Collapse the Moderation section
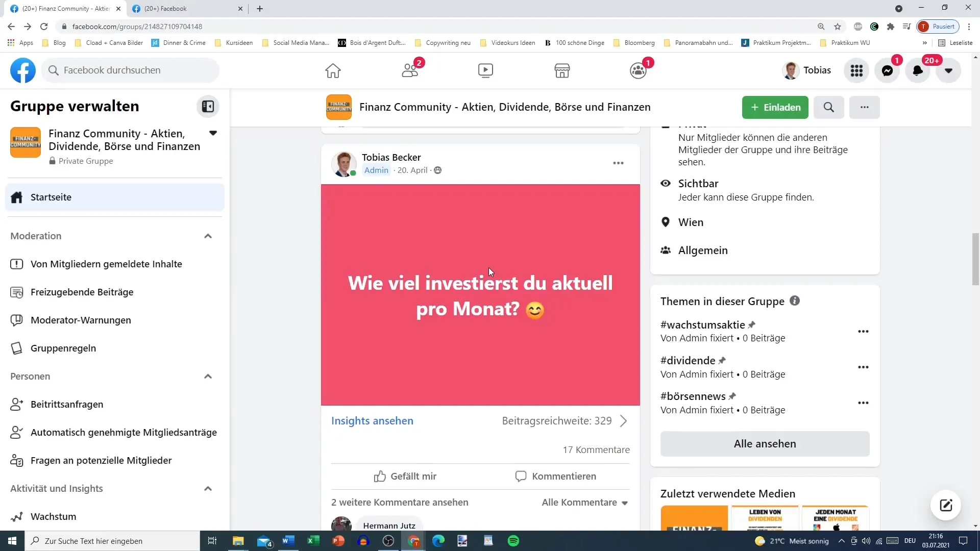Screen dimensions: 980x551 pyautogui.click(x=208, y=236)
